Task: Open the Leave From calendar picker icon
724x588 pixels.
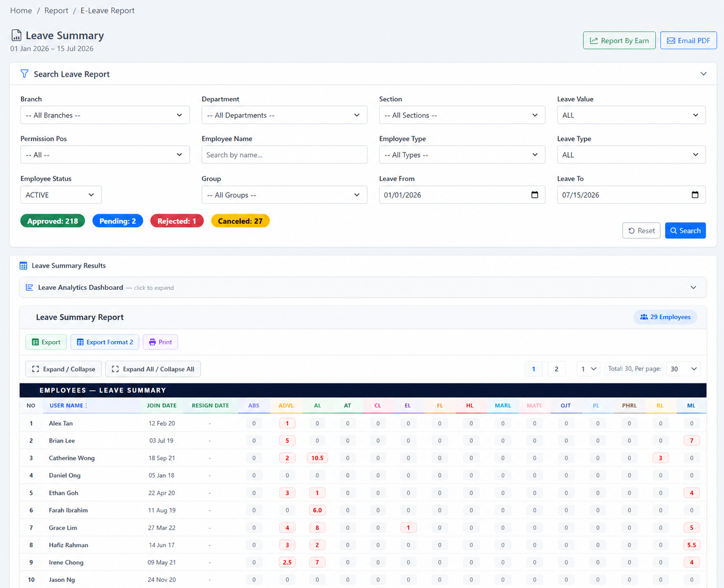Action: point(535,195)
